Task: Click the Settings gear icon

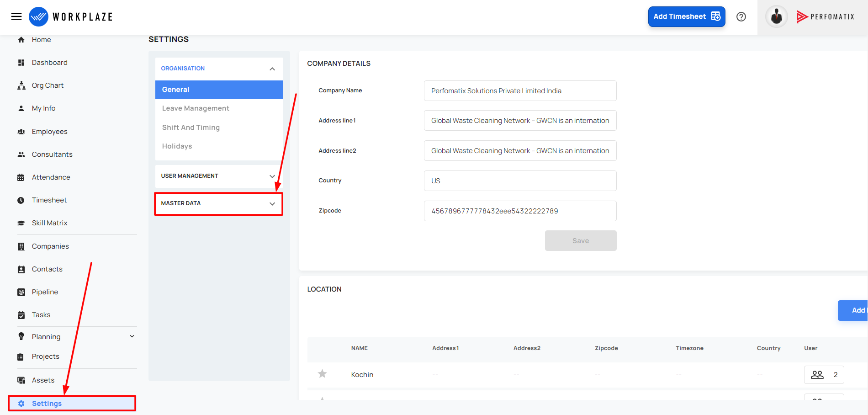Action: [21, 404]
